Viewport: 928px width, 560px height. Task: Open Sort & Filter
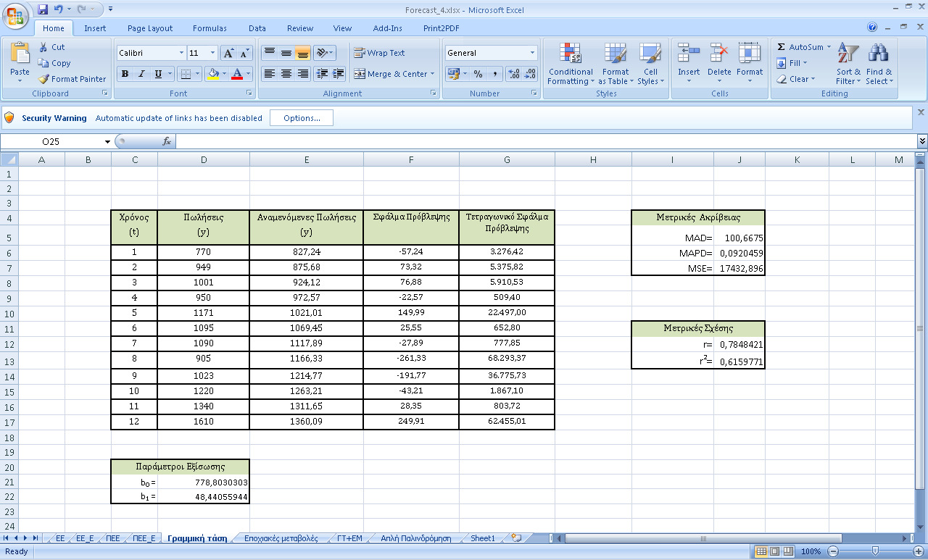(x=848, y=64)
